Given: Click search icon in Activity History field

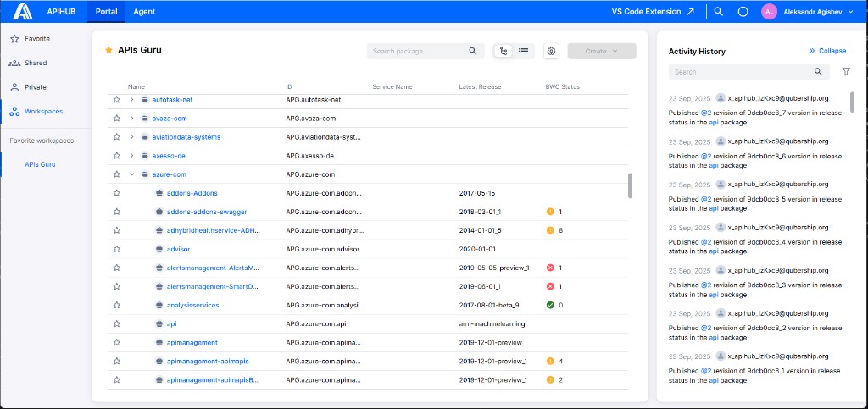Looking at the screenshot, I should (x=818, y=71).
